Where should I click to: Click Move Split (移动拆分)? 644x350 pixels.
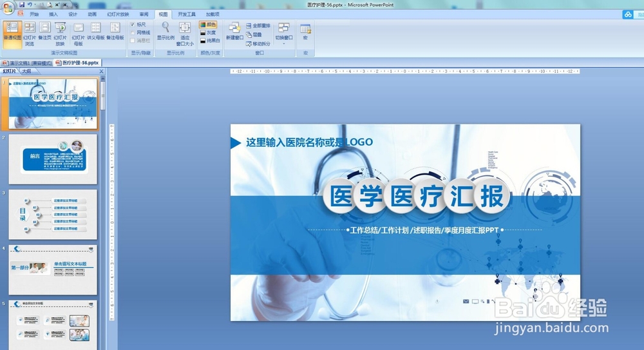[x=258, y=44]
